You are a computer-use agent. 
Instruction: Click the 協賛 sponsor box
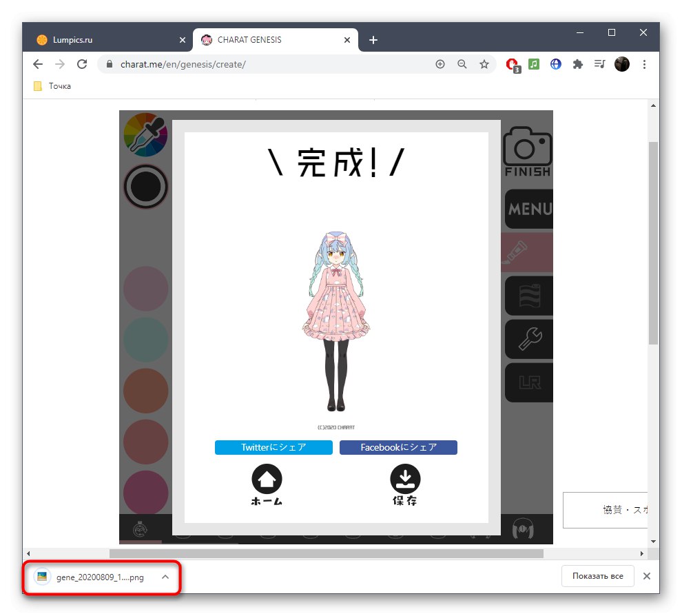[x=605, y=511]
